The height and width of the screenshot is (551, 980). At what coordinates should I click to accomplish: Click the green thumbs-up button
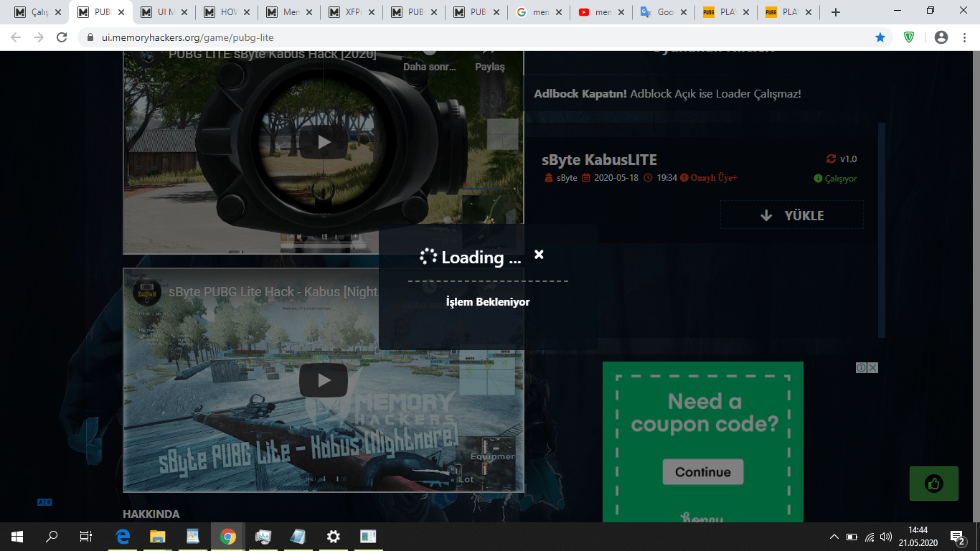pos(933,484)
